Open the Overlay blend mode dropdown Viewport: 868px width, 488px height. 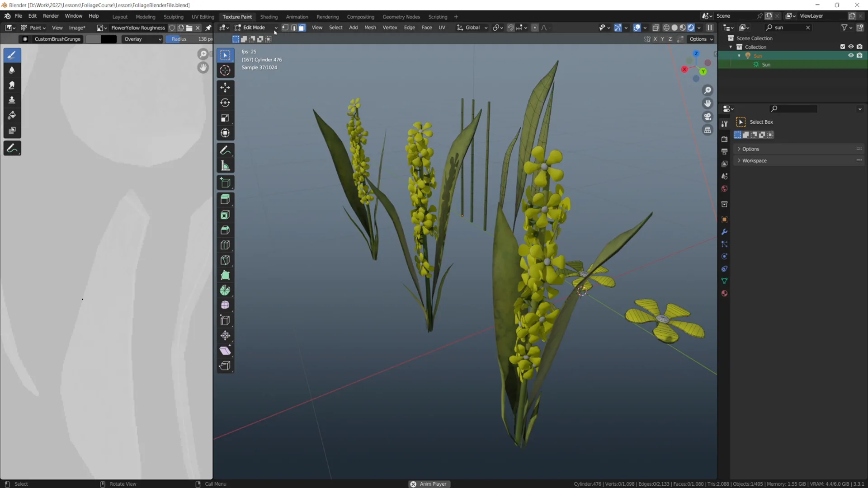click(x=142, y=39)
